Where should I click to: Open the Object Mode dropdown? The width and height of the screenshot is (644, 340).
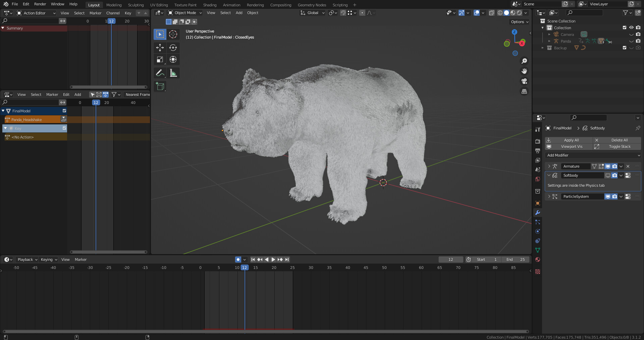pyautogui.click(x=185, y=13)
